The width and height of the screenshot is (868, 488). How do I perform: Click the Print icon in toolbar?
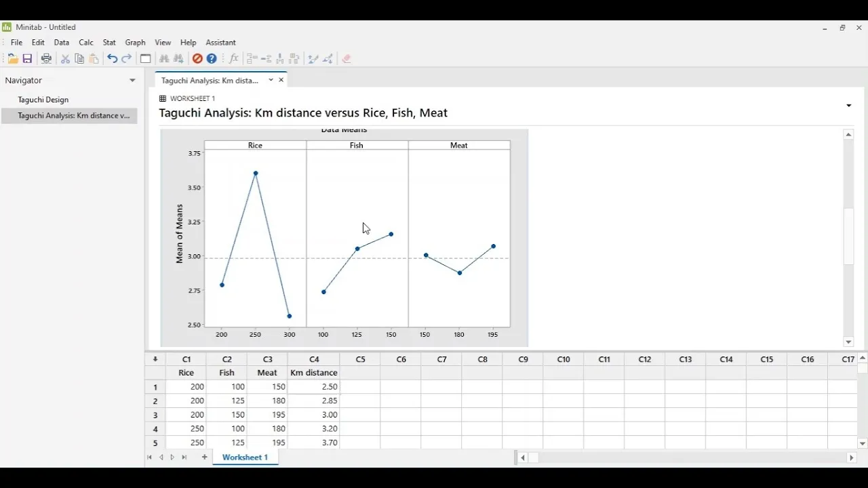pos(46,59)
